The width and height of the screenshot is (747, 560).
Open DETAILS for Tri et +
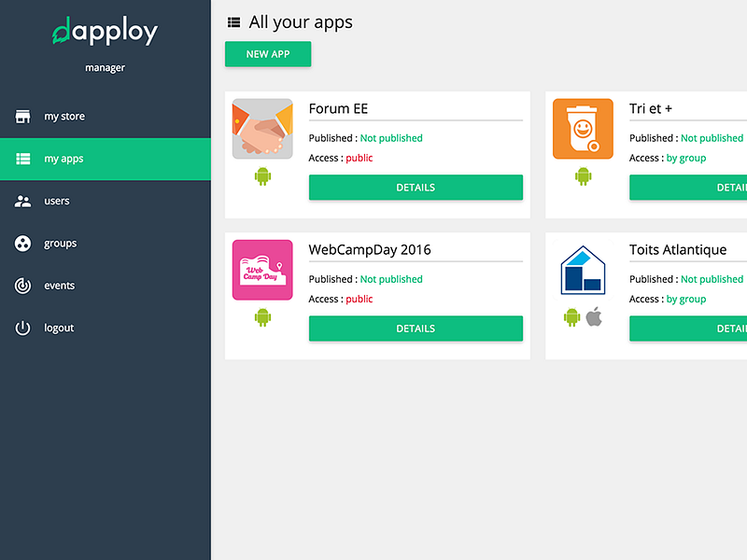(x=688, y=188)
